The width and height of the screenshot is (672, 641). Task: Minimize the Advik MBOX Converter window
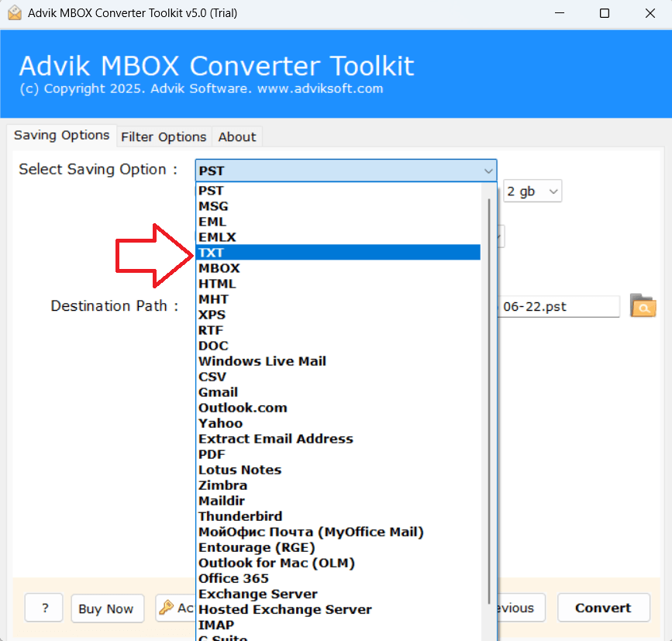[560, 13]
